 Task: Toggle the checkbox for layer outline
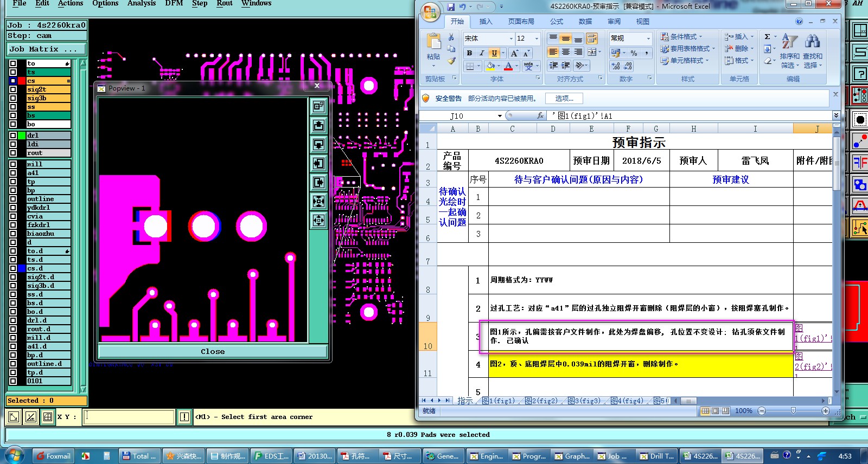pos(13,199)
